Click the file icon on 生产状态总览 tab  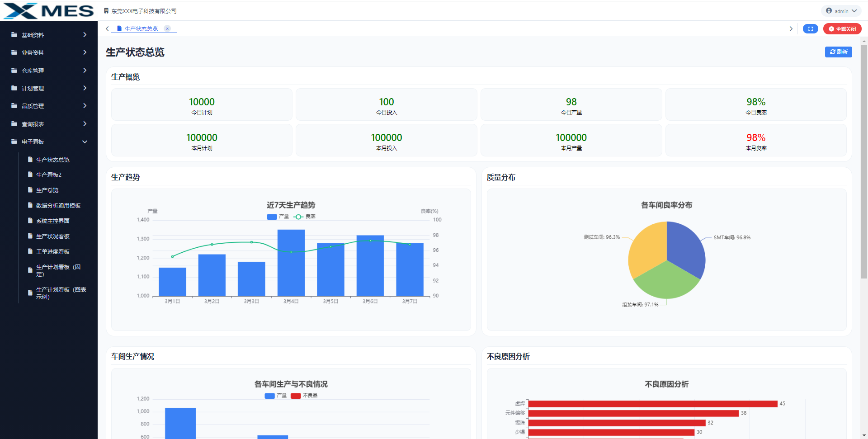(x=119, y=28)
